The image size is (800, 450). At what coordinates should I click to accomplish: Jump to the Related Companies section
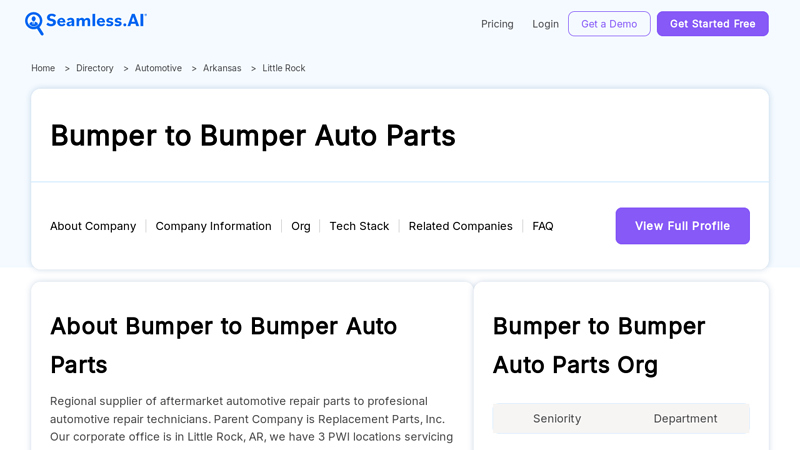[460, 226]
